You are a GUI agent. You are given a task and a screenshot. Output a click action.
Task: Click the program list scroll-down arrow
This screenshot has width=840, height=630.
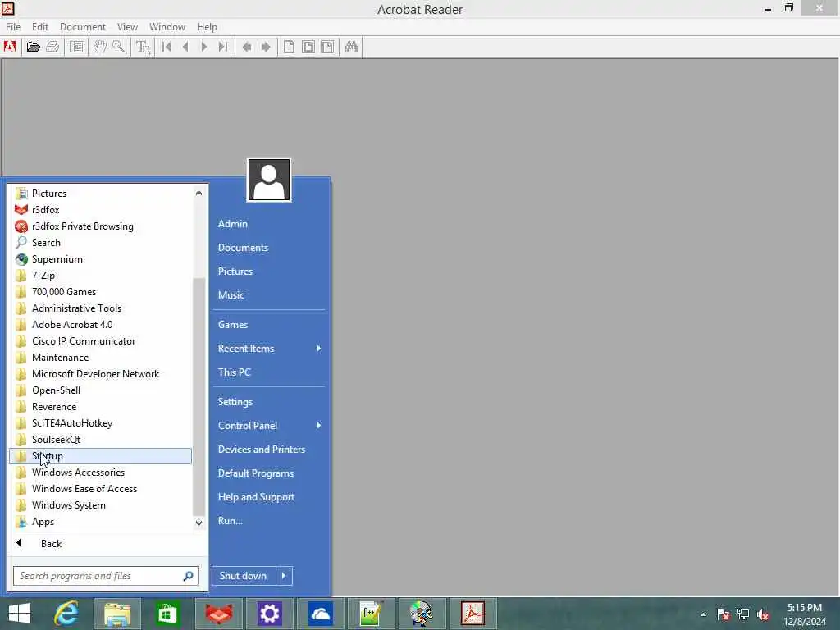pos(199,523)
